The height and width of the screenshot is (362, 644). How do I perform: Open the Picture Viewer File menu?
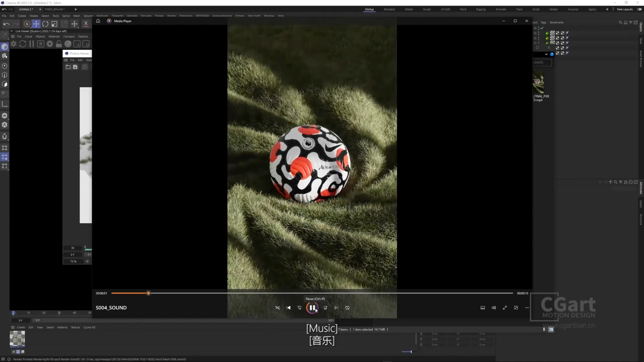click(72, 60)
